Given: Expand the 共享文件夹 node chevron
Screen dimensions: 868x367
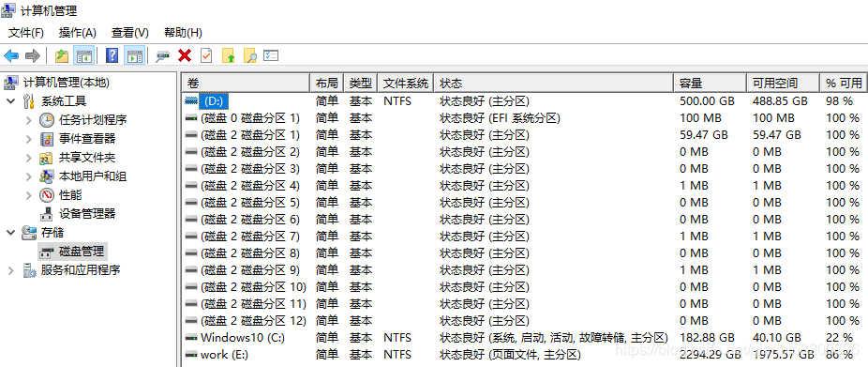Looking at the screenshot, I should click(x=29, y=158).
